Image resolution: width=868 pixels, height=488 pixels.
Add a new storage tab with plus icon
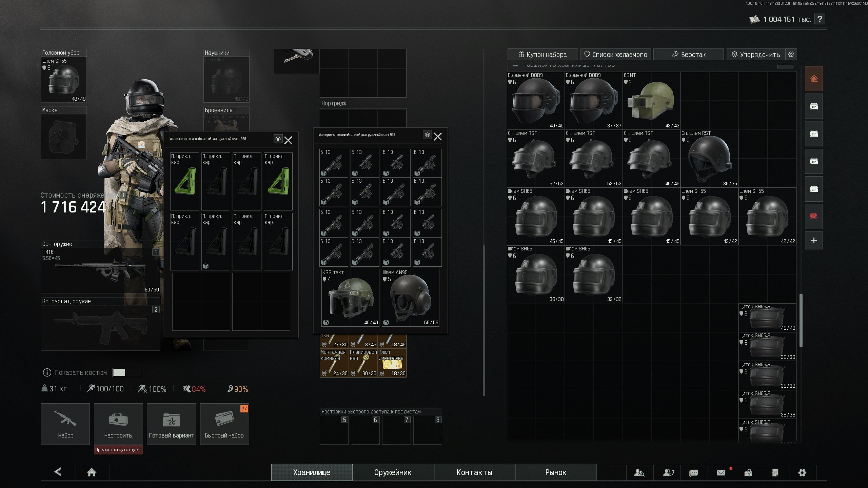coord(814,241)
